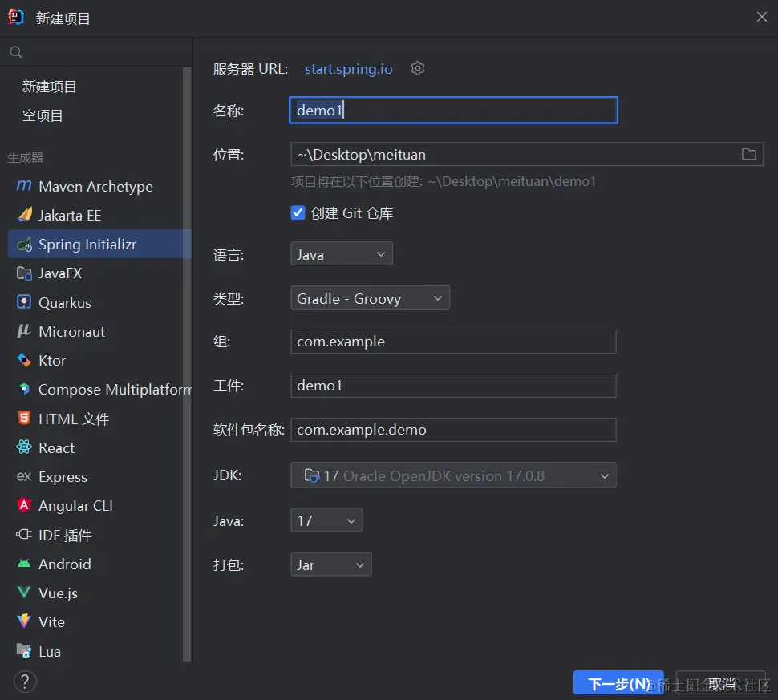Click the location field ~\Desktop\meituan
The image size is (778, 700).
(527, 154)
